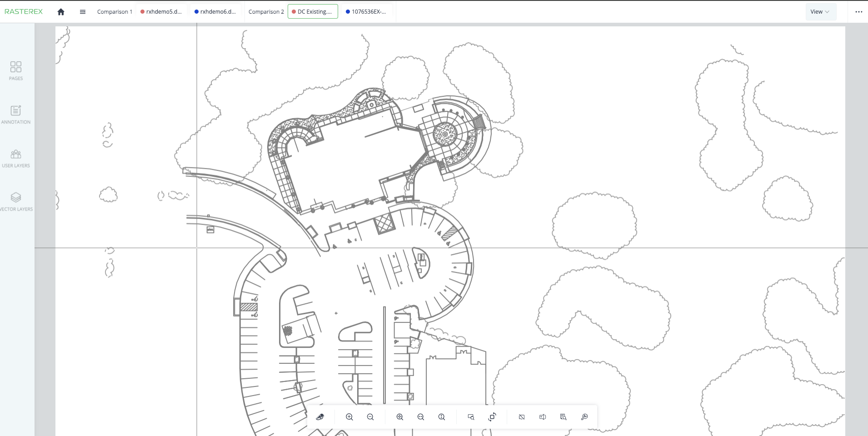Fit drawing to window zoom icon
Screen dimensions: 868x436
point(400,417)
